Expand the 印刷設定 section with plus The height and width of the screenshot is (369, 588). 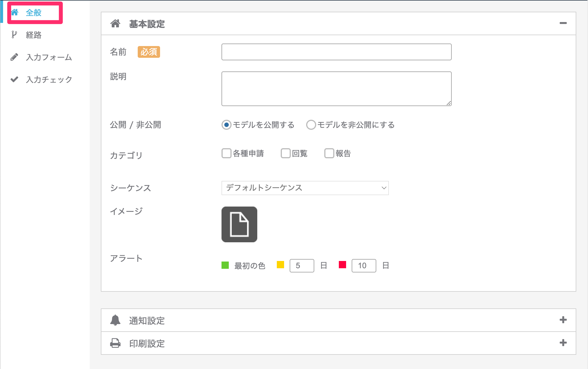coord(563,343)
